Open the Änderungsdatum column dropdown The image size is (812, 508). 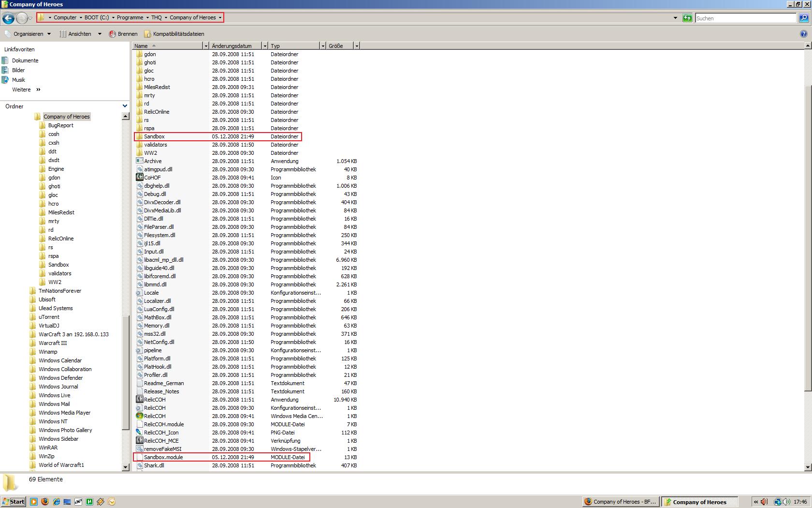(265, 46)
